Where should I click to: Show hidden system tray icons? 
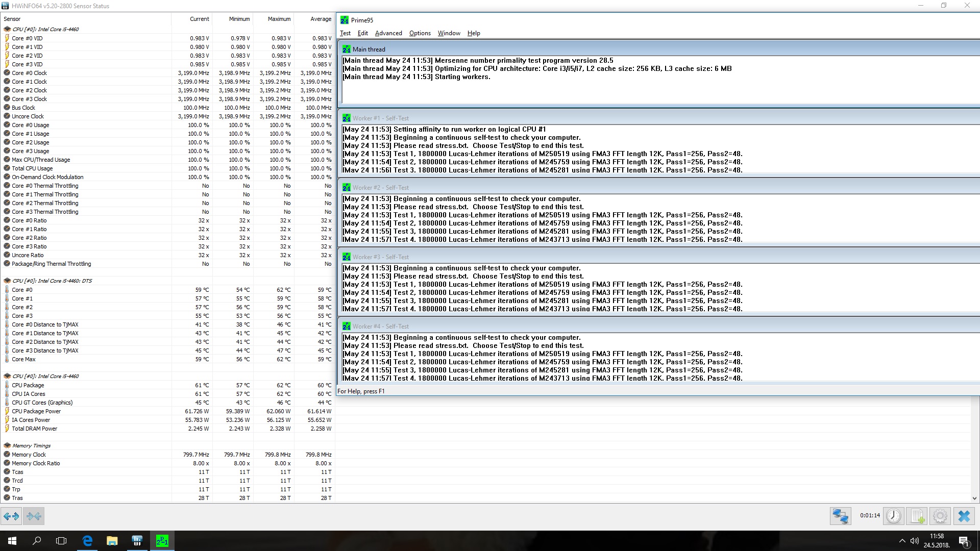(902, 541)
